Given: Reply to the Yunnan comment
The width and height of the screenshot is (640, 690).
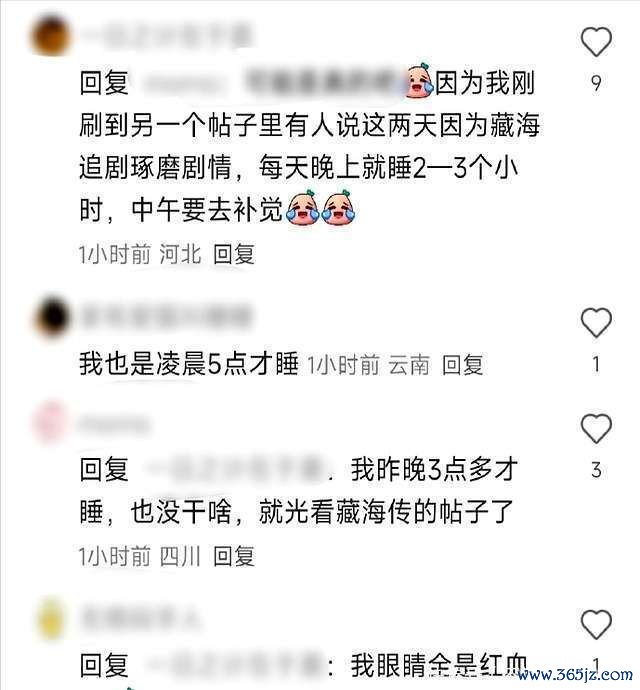Looking at the screenshot, I should pyautogui.click(x=462, y=364).
